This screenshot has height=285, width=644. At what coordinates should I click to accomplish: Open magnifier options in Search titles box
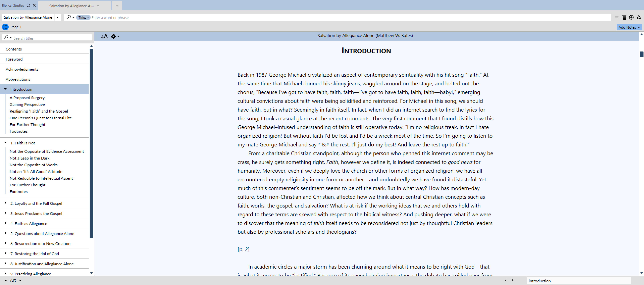click(x=8, y=38)
